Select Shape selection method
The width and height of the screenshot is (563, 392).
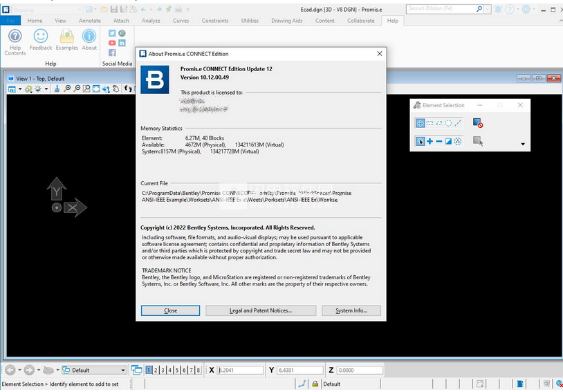[439, 123]
